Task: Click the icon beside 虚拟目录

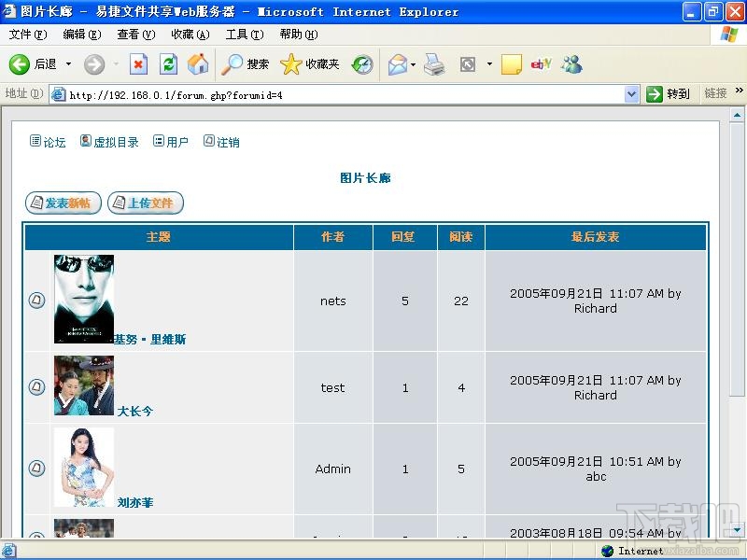Action: pyautogui.click(x=85, y=141)
